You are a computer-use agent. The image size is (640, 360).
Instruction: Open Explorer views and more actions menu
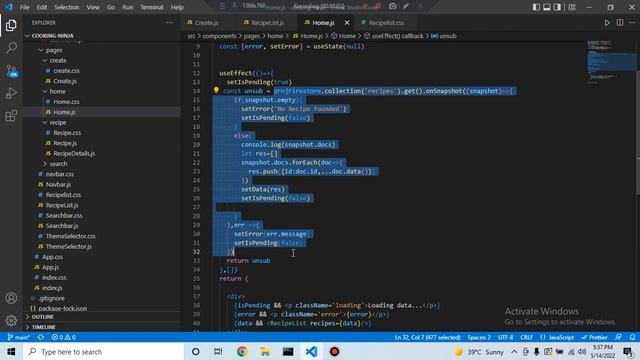pyautogui.click(x=169, y=23)
